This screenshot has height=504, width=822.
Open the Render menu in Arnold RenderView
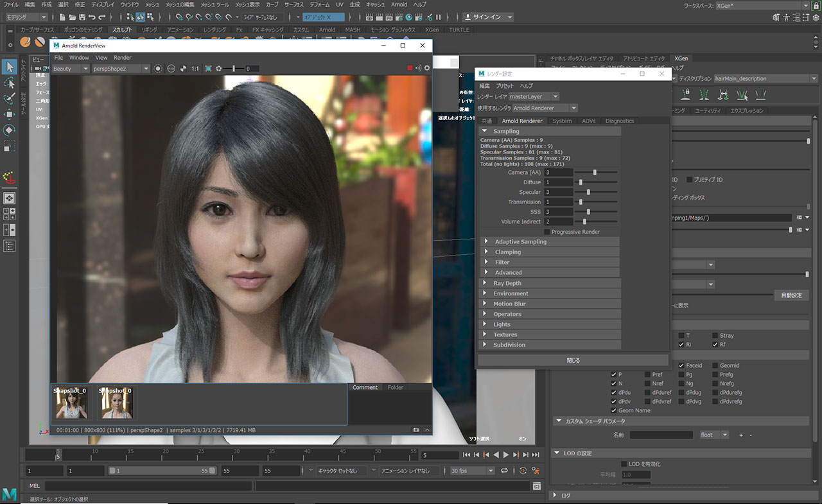pyautogui.click(x=122, y=58)
